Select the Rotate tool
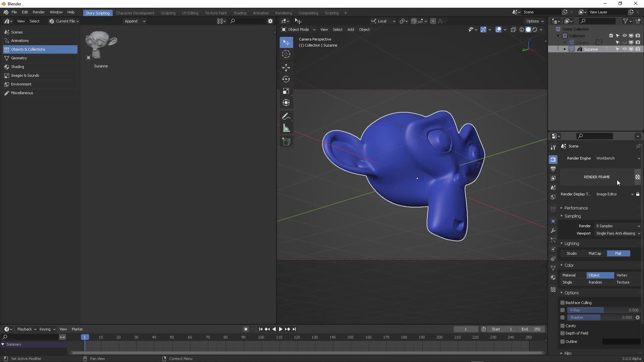Screen dimensions: 644x362 [x=286, y=79]
